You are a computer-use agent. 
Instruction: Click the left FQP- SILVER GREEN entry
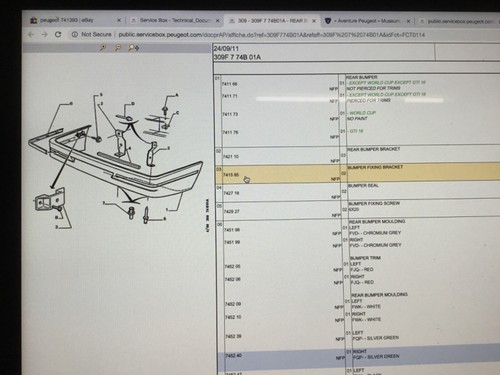coord(376,338)
